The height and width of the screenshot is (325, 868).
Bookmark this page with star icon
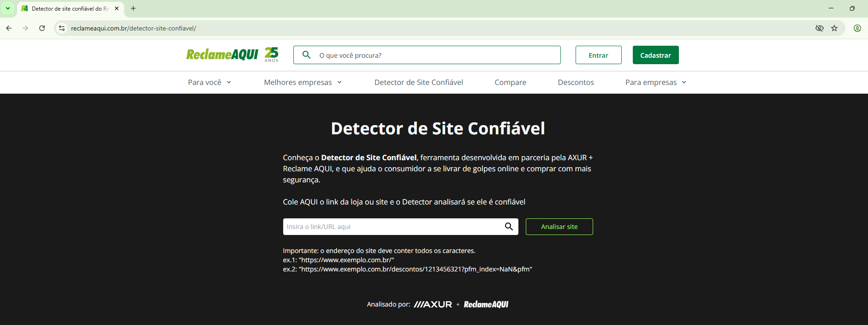pos(834,28)
